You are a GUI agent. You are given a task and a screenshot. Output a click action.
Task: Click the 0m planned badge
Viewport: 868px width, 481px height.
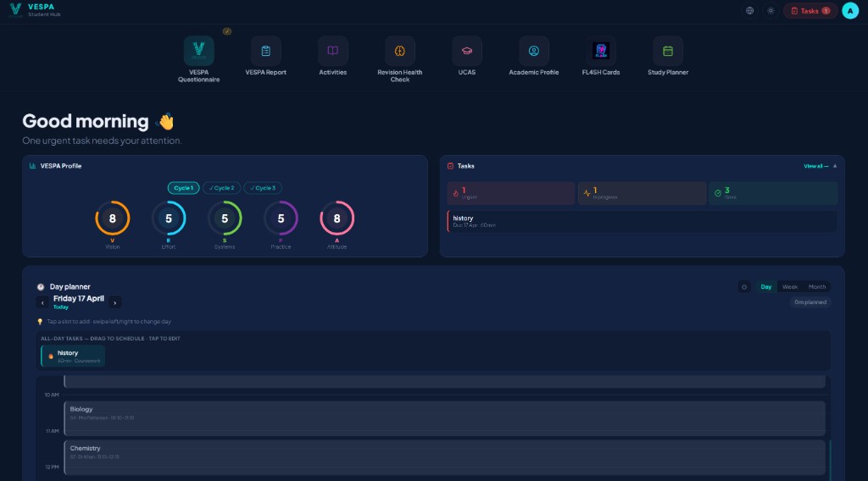point(810,302)
